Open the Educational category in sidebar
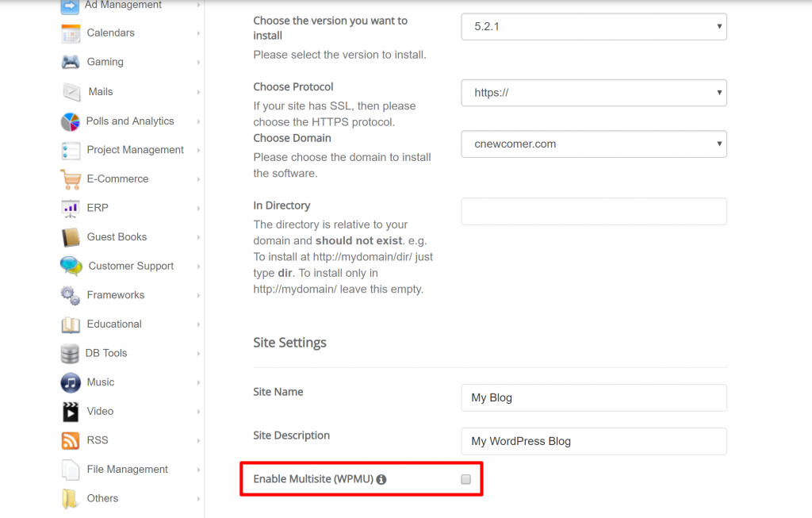 pos(114,324)
